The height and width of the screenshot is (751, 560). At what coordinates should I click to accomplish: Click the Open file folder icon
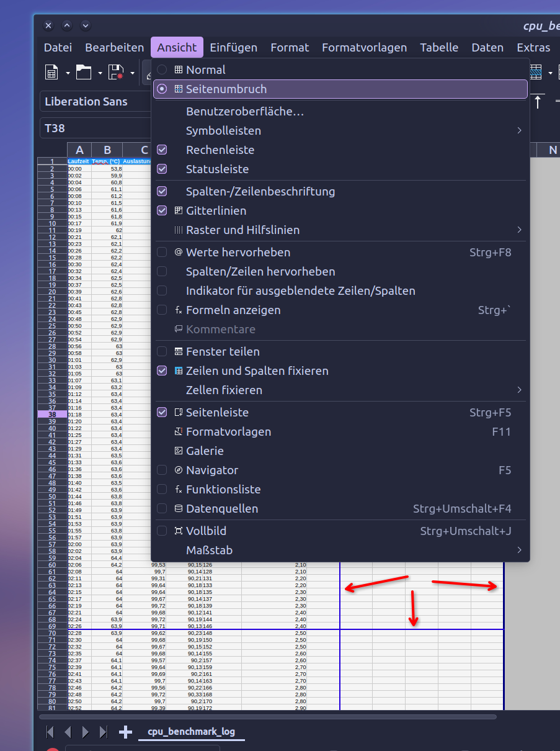pos(84,73)
